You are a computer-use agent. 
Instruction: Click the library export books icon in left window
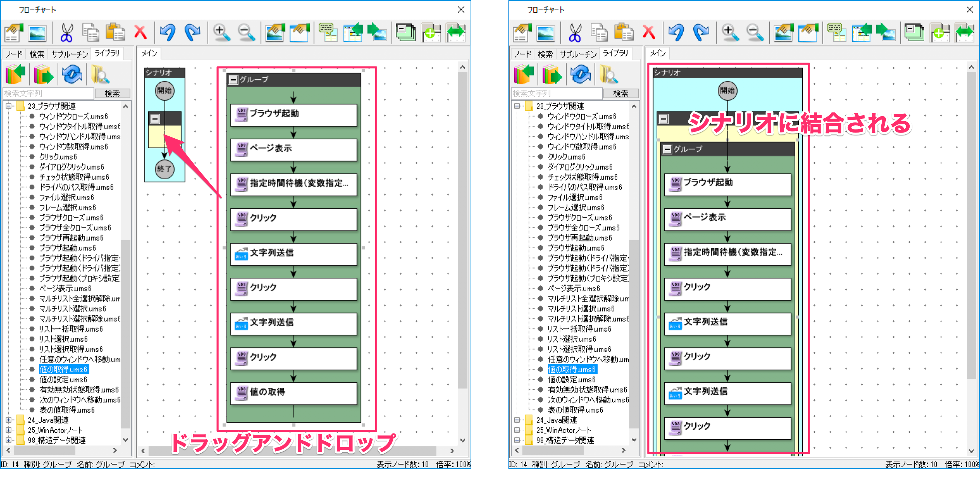point(43,74)
